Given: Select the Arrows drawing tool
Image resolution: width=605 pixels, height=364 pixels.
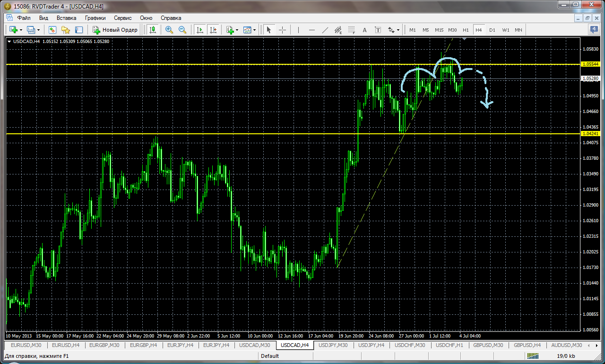Looking at the screenshot, I should (391, 30).
